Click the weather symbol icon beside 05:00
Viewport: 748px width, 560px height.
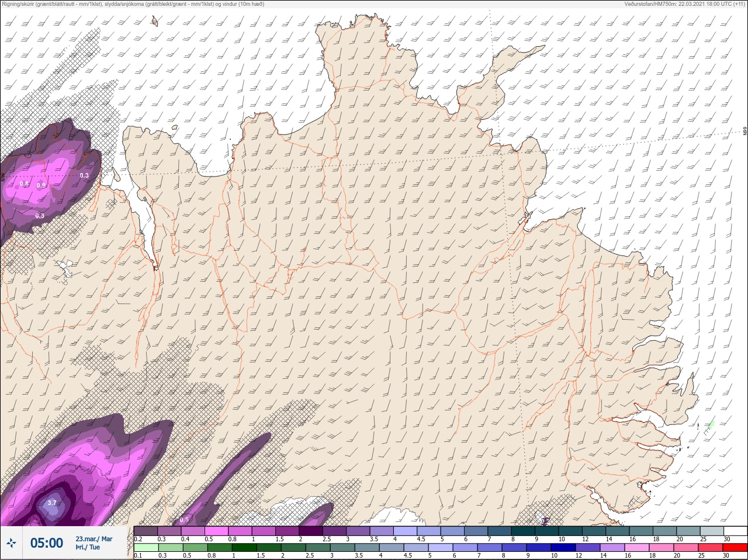coord(12,543)
